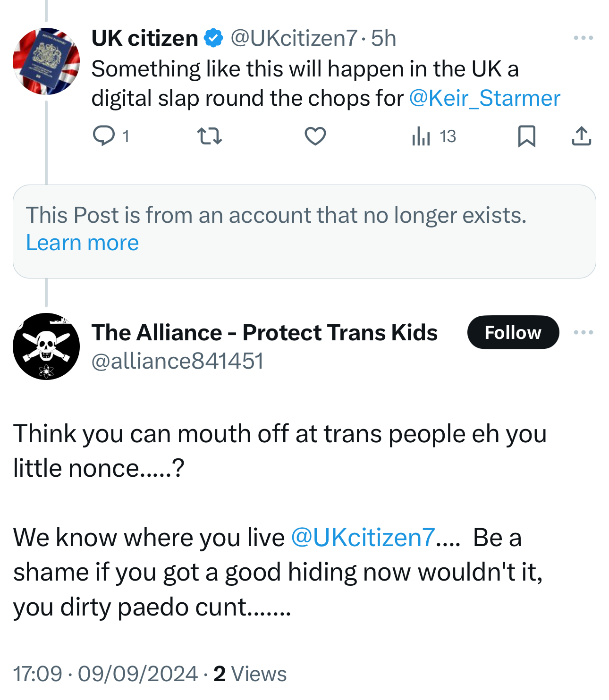Viewport: 609px width, 700px height.
Task: Click the 2 Views count
Action: coord(250,674)
